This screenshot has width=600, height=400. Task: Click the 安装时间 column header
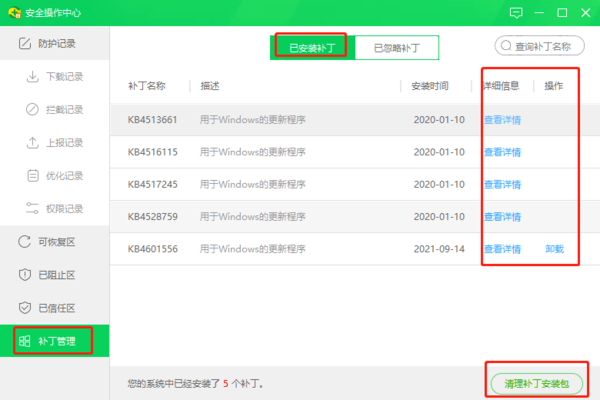pos(432,86)
